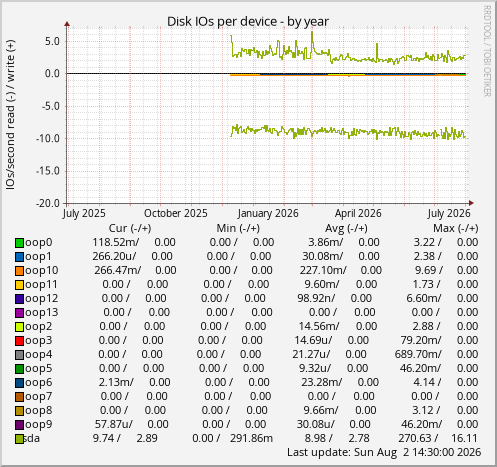Click the loop3 red legend swatch
The image size is (497, 467).
point(19,341)
